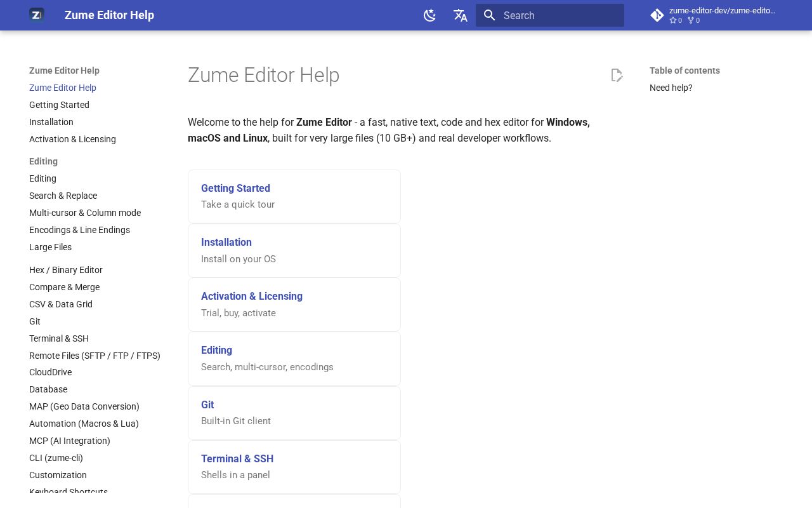Select Installation in sidebar navigation

(51, 122)
